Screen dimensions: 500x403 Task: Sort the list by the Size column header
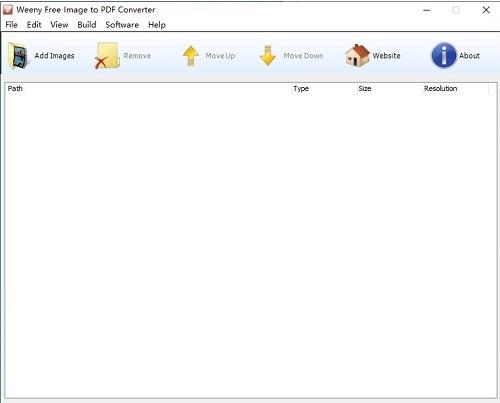[388, 89]
